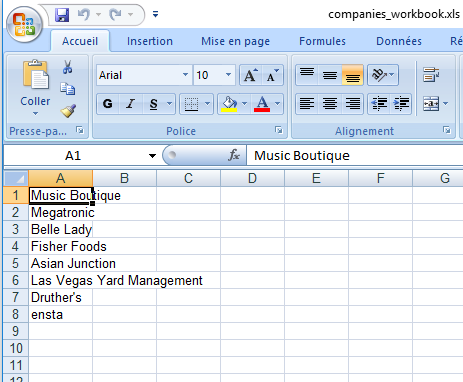Undo the last action
The image size is (463, 382).
click(84, 15)
